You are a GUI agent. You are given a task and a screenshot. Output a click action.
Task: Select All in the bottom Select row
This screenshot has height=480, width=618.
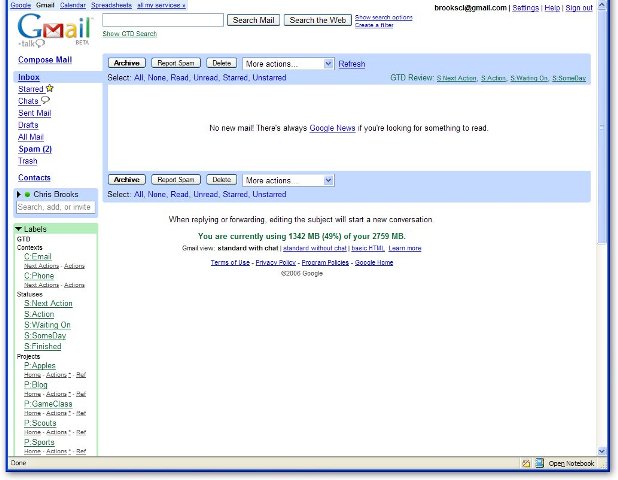coord(138,194)
